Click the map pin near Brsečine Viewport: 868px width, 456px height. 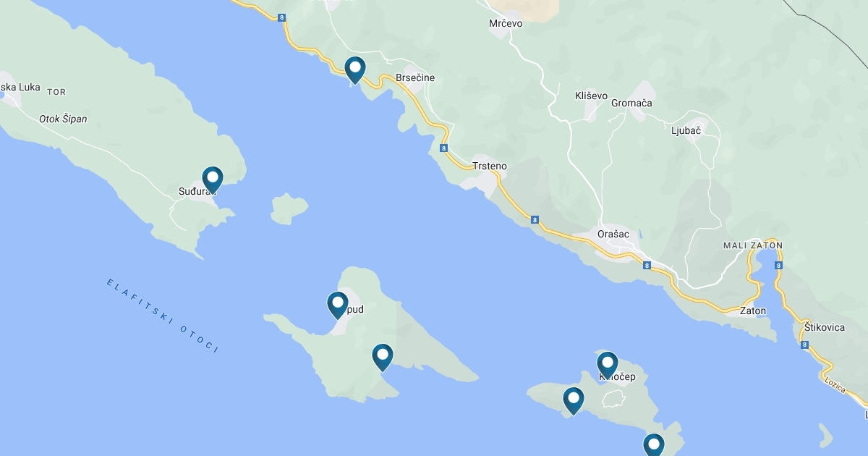pos(354,71)
